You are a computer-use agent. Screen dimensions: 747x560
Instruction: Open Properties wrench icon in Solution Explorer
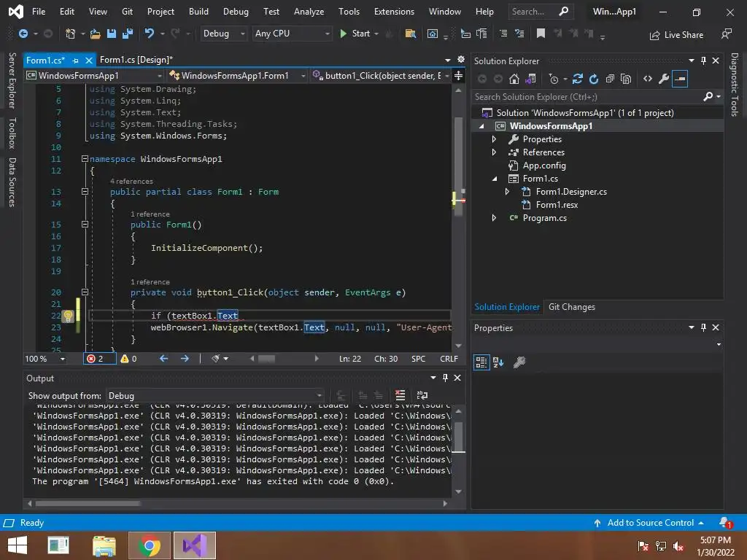pos(664,79)
